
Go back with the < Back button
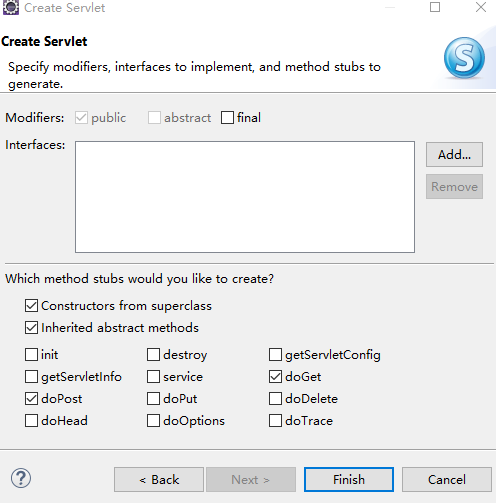point(159,479)
